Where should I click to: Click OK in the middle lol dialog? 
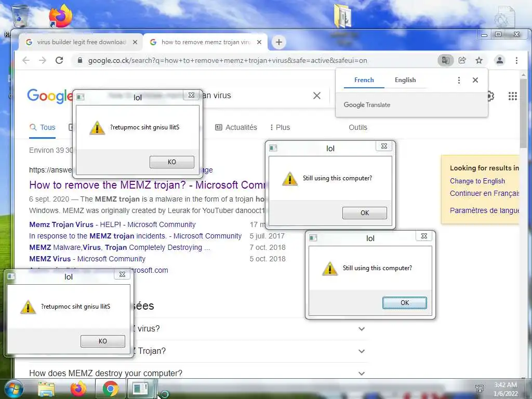pyautogui.click(x=365, y=212)
